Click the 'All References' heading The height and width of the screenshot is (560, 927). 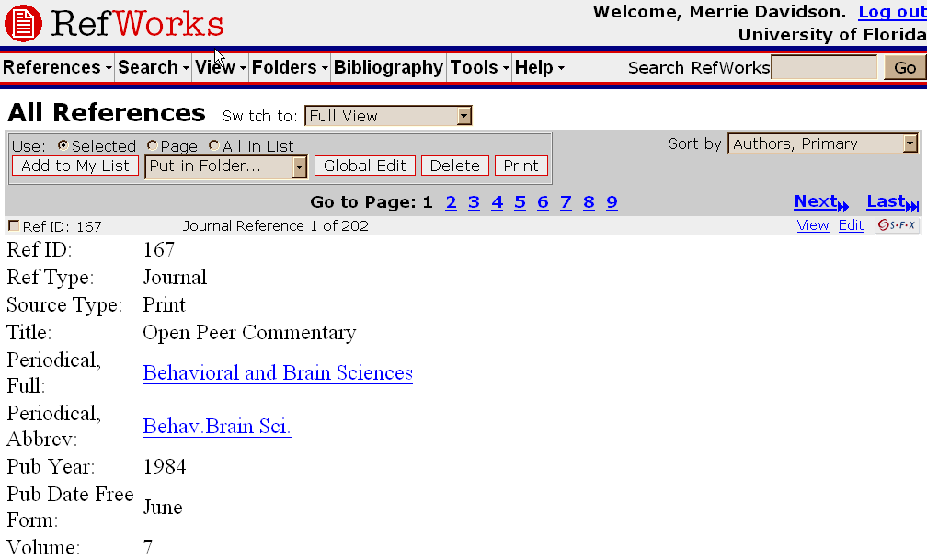tap(107, 112)
